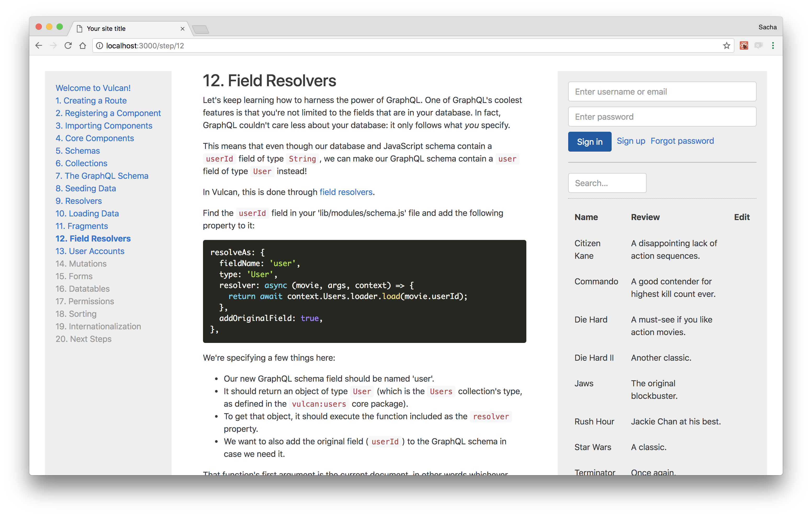Click the '12. Field Resolvers' page heading

click(269, 81)
